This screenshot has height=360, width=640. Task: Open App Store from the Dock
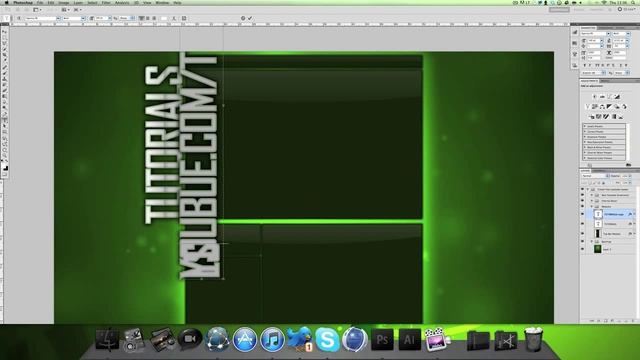coord(245,340)
